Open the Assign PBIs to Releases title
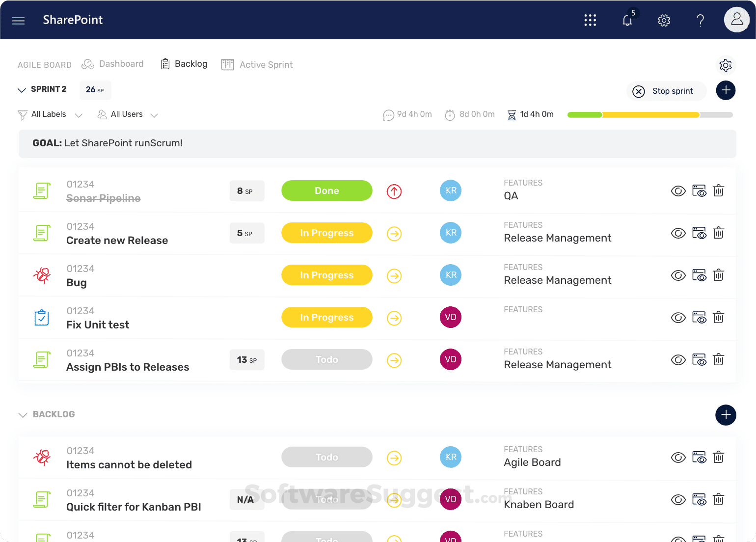Image resolution: width=756 pixels, height=542 pixels. tap(128, 367)
